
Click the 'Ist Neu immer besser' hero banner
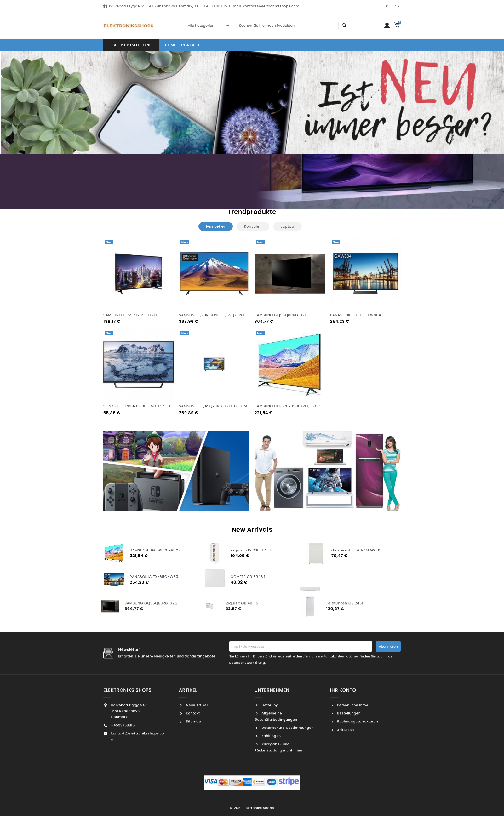[252, 102]
